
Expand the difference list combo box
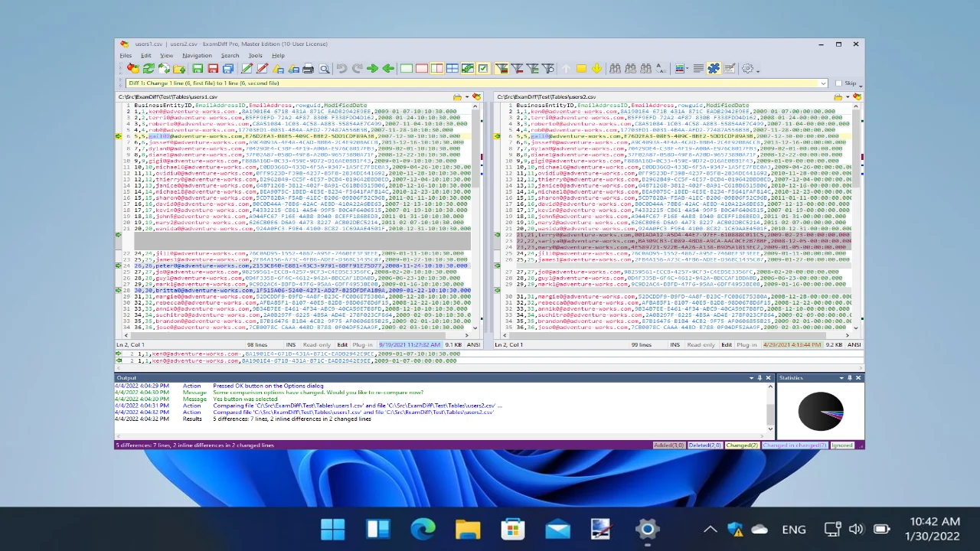[823, 83]
